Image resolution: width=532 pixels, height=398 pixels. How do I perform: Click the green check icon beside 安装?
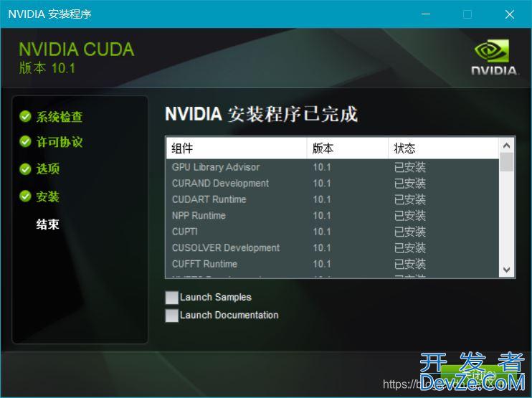pyautogui.click(x=25, y=196)
